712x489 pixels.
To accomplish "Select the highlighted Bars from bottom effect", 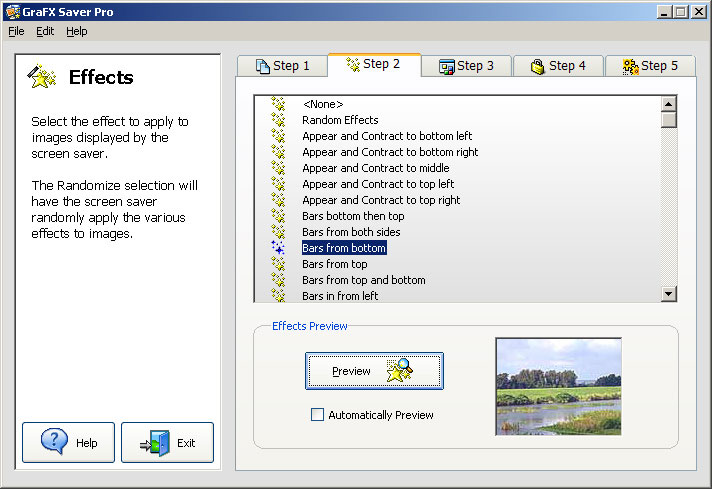I will pyautogui.click(x=344, y=248).
